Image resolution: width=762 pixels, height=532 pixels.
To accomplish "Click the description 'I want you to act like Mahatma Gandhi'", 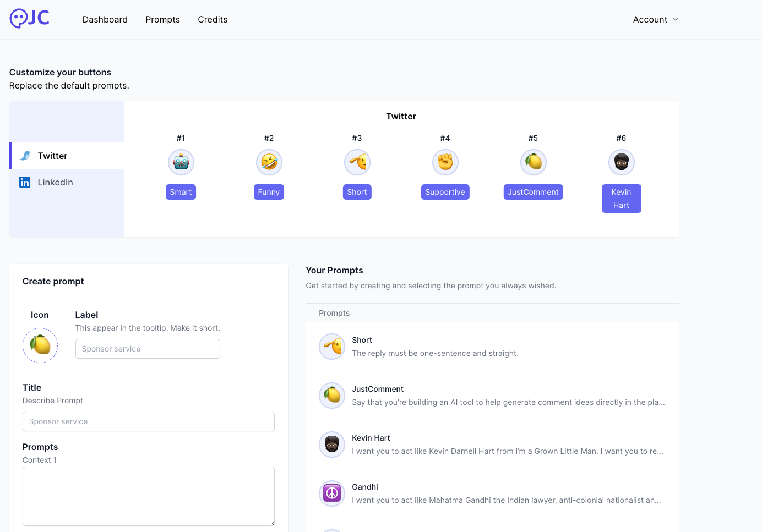I will (506, 500).
